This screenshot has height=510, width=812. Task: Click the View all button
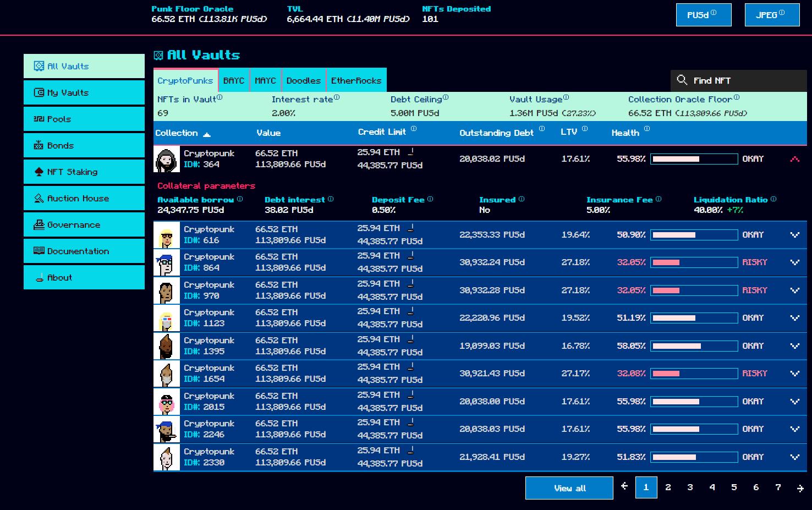[x=569, y=488]
